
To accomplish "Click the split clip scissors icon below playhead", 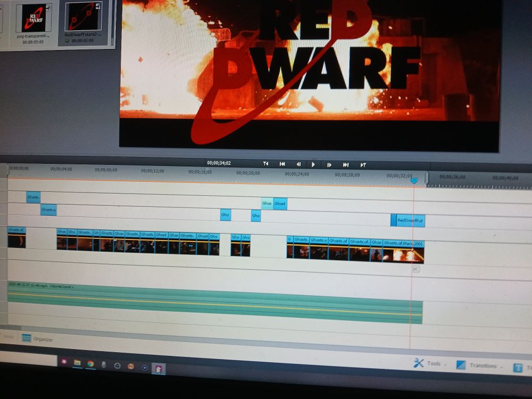I will [x=416, y=269].
